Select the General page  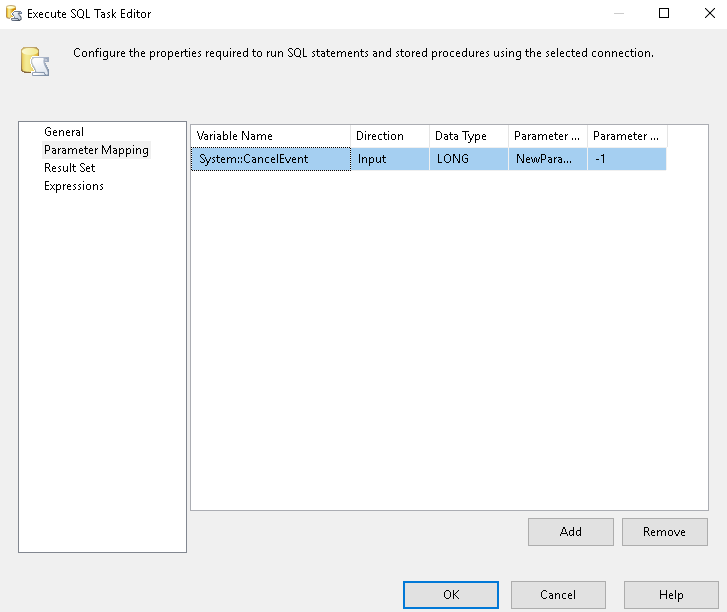click(64, 132)
